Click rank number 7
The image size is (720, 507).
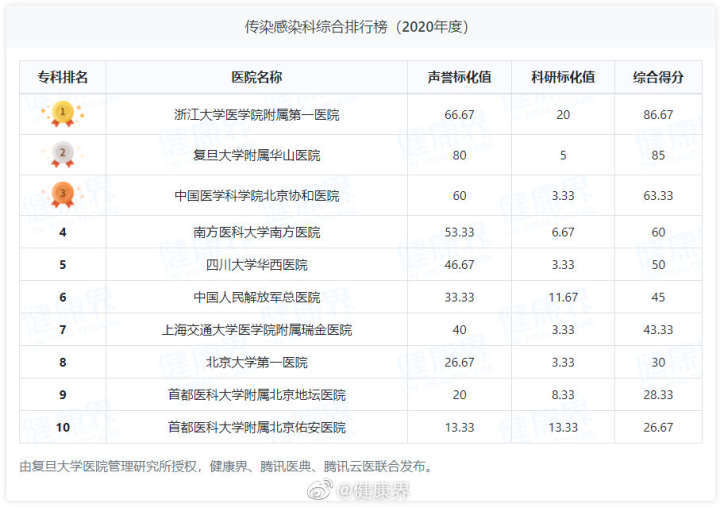point(62,330)
